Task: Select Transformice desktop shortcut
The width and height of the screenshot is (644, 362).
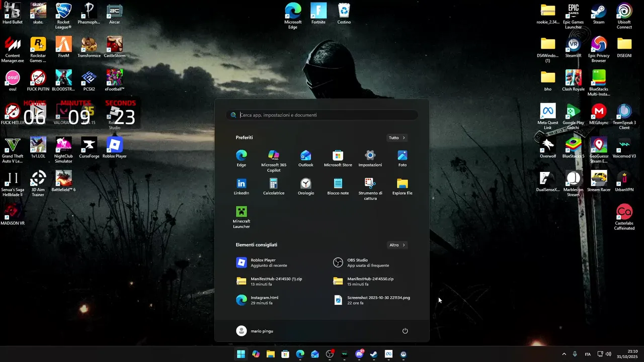Action: 89,47
